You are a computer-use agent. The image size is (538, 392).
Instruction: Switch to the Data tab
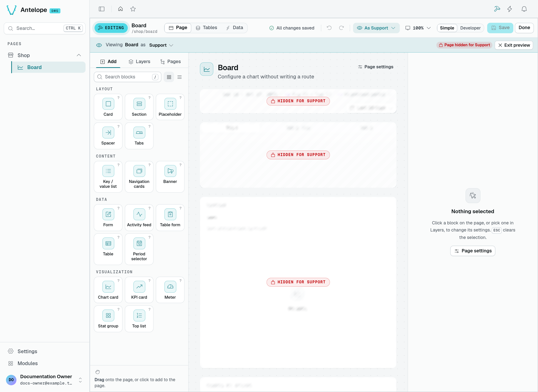click(235, 28)
